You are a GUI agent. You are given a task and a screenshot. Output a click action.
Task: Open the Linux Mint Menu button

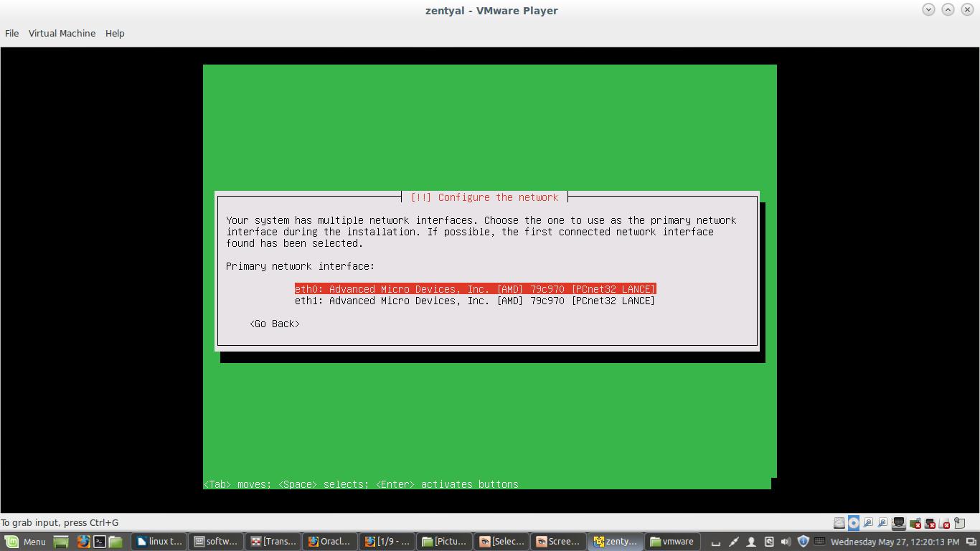pos(26,542)
